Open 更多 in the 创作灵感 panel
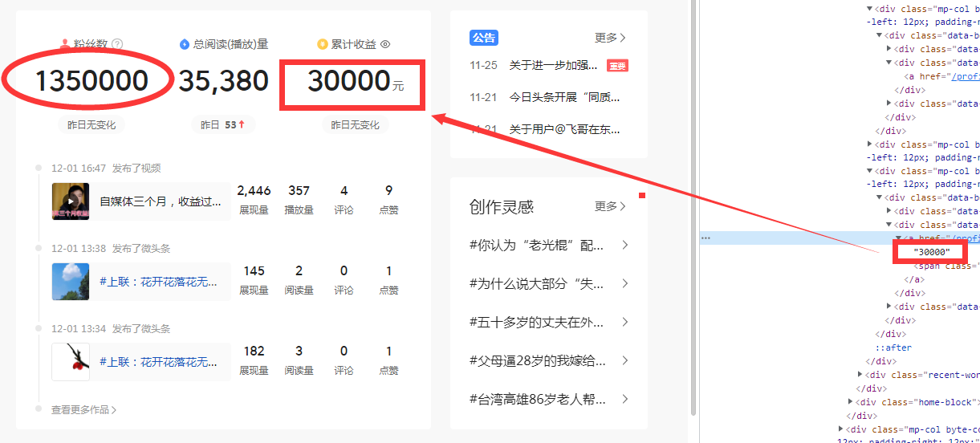The image size is (980, 443). pyautogui.click(x=611, y=206)
